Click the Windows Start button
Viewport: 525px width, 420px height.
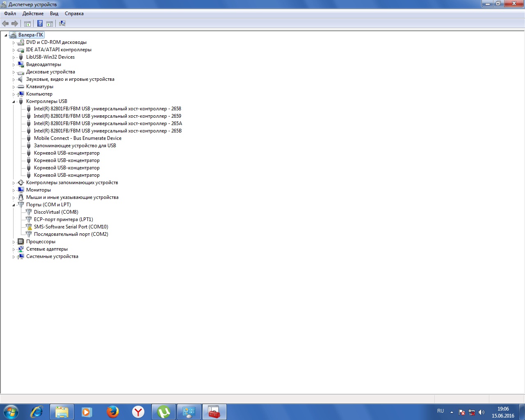(x=11, y=412)
